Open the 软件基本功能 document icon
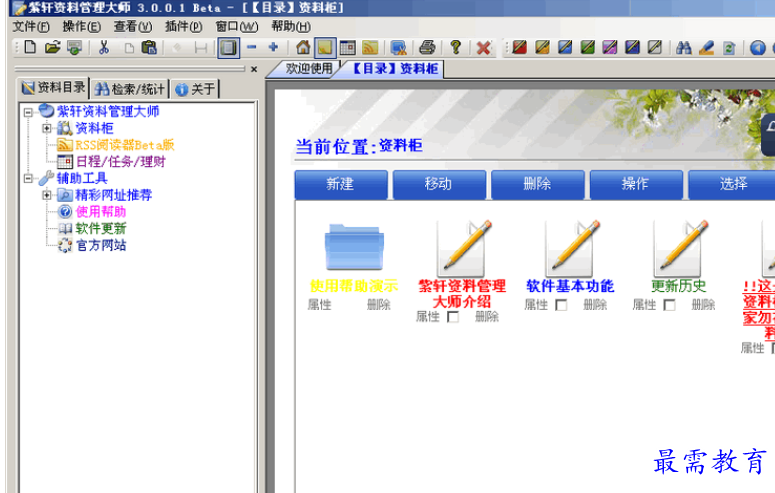The image size is (775, 493). point(571,248)
